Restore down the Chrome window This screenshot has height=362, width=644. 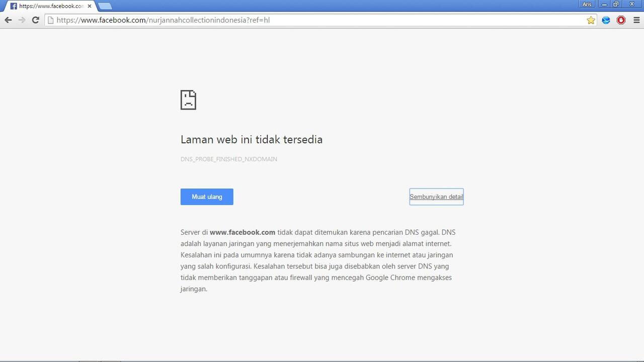[x=616, y=4]
